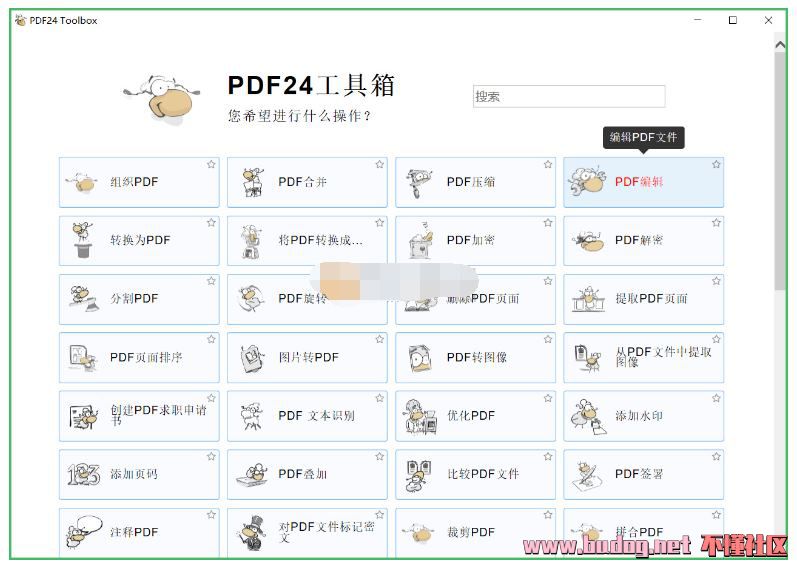Open the 比较PDF文件 label
Viewport: 797px width, 566px height.
483,474
